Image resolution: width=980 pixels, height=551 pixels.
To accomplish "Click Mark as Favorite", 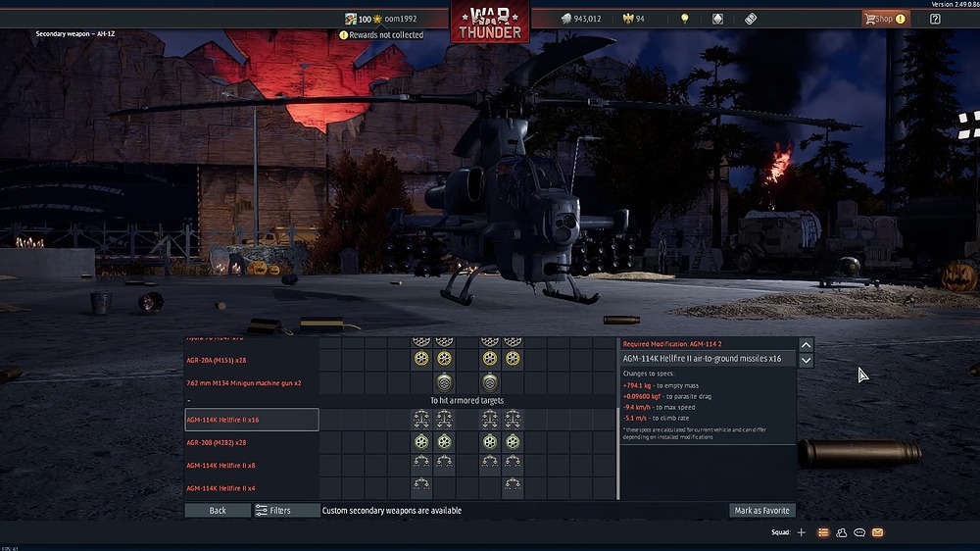I will pyautogui.click(x=761, y=511).
